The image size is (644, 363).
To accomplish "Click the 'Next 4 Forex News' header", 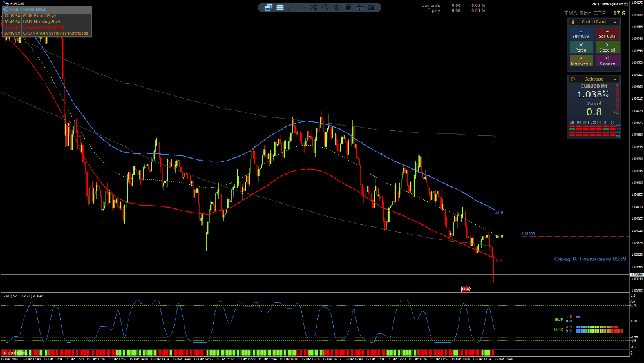I will 28,9.
